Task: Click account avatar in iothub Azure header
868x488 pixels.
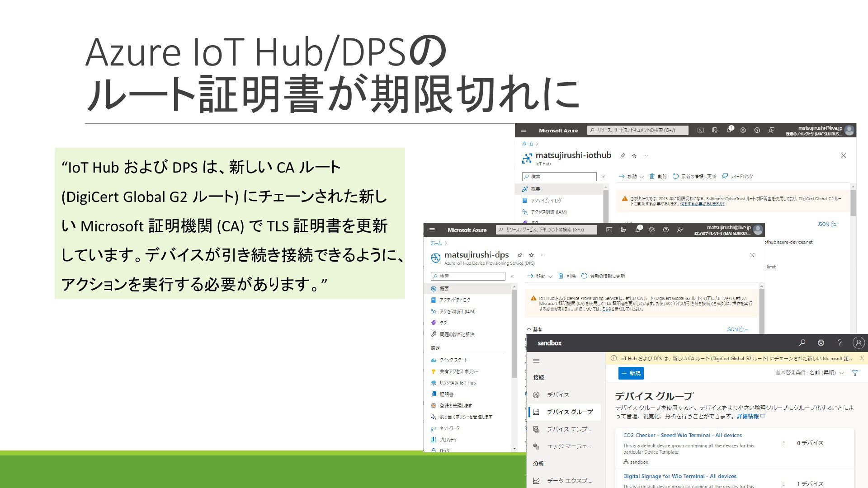Action: [849, 130]
